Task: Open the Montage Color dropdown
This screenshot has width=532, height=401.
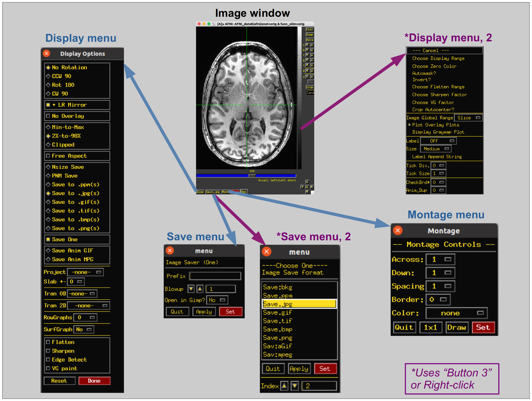Action: point(456,313)
